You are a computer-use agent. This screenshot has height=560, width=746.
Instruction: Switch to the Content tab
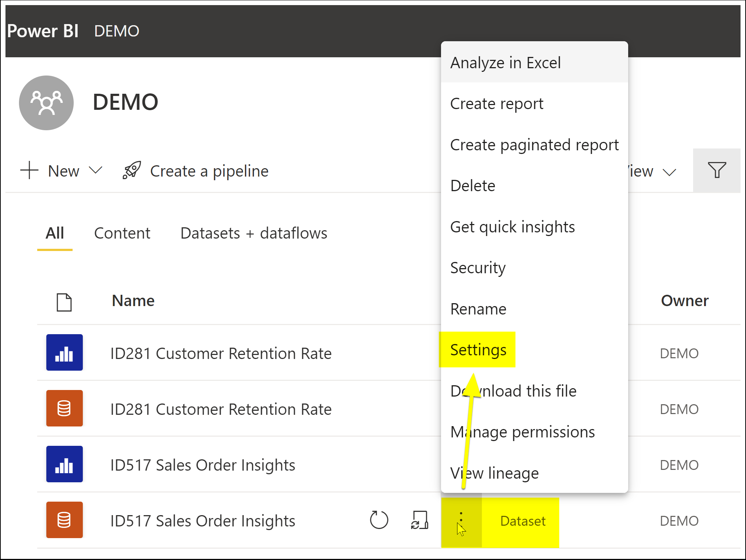(x=122, y=233)
